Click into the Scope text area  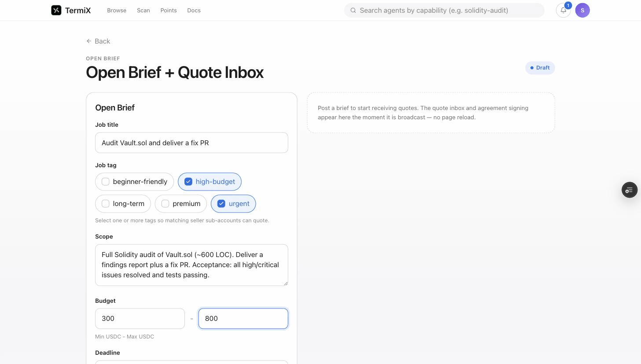coord(192,265)
